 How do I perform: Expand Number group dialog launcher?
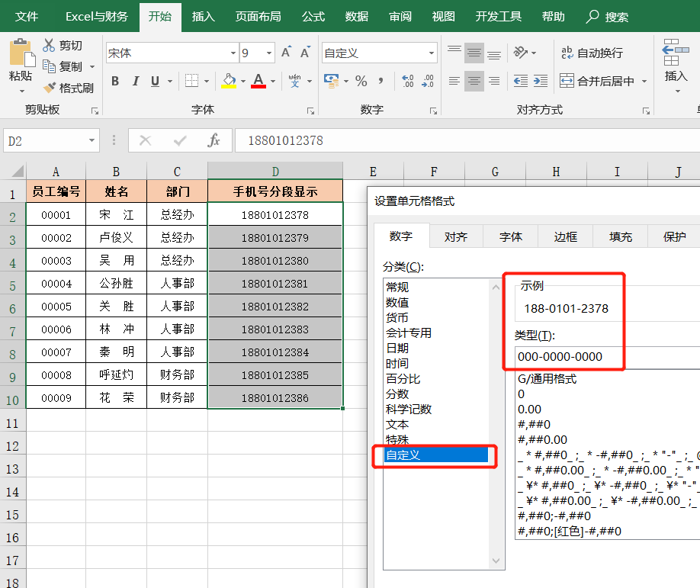pos(433,111)
